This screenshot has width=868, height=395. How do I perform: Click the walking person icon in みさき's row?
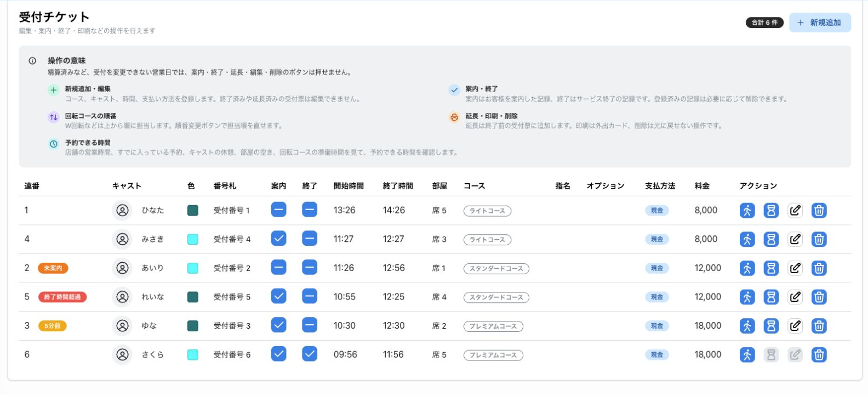(x=747, y=239)
